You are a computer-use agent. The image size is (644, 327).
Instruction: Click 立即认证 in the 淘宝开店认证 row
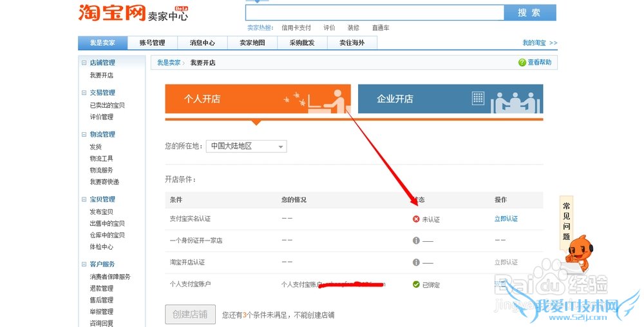506,263
